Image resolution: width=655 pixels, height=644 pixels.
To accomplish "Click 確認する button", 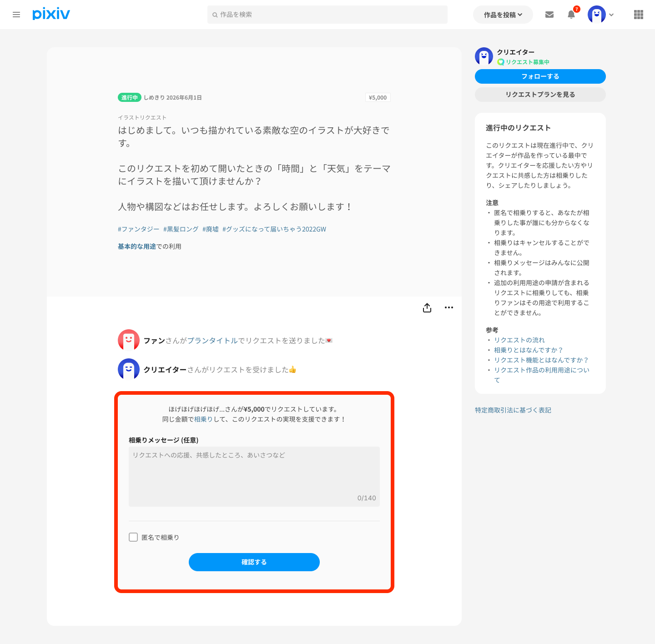I will (254, 562).
